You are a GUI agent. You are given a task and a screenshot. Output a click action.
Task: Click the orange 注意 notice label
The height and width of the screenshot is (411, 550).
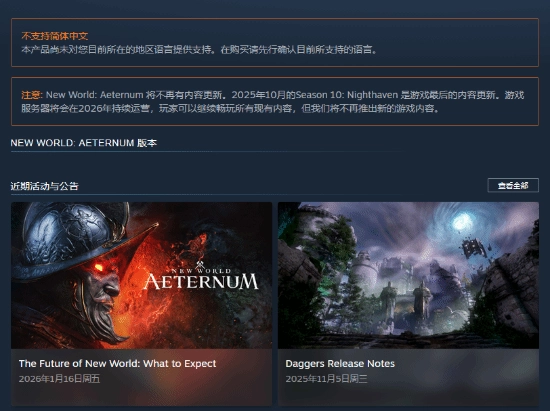[31, 95]
